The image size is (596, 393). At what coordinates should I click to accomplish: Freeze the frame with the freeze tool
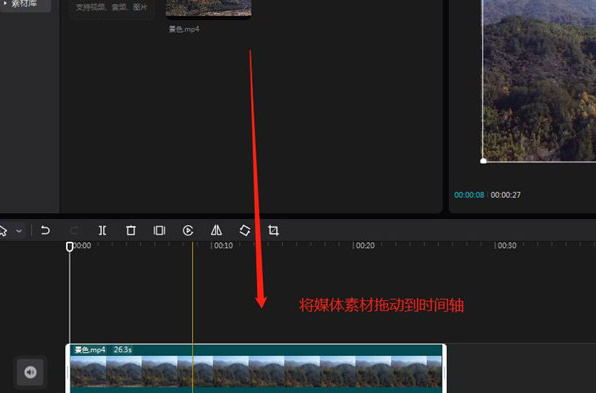pos(159,230)
